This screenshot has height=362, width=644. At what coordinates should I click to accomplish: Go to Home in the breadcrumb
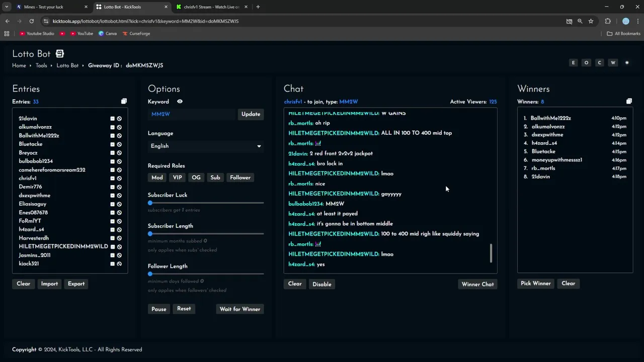click(x=19, y=65)
